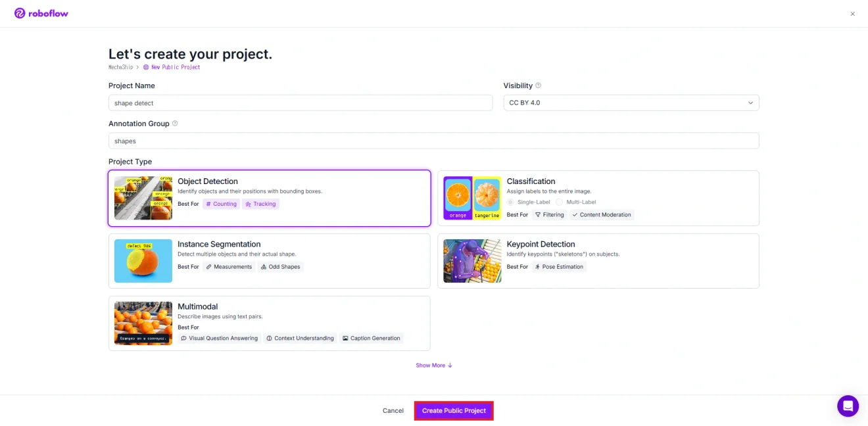
Task: Click the Cancel button
Action: 393,410
